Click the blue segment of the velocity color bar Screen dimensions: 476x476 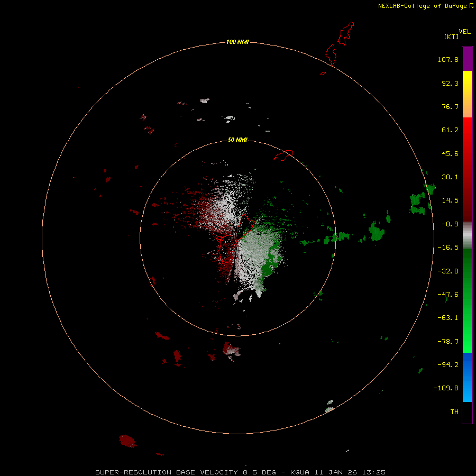pyautogui.click(x=467, y=377)
